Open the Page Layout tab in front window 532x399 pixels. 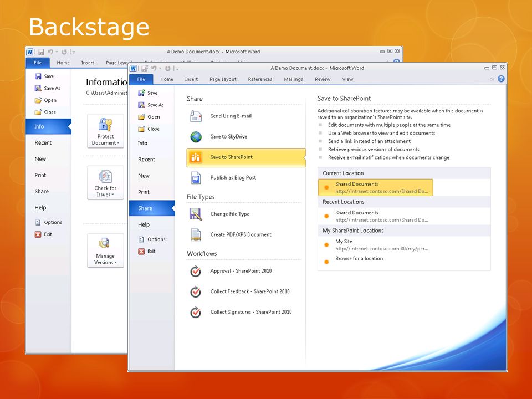click(x=223, y=79)
